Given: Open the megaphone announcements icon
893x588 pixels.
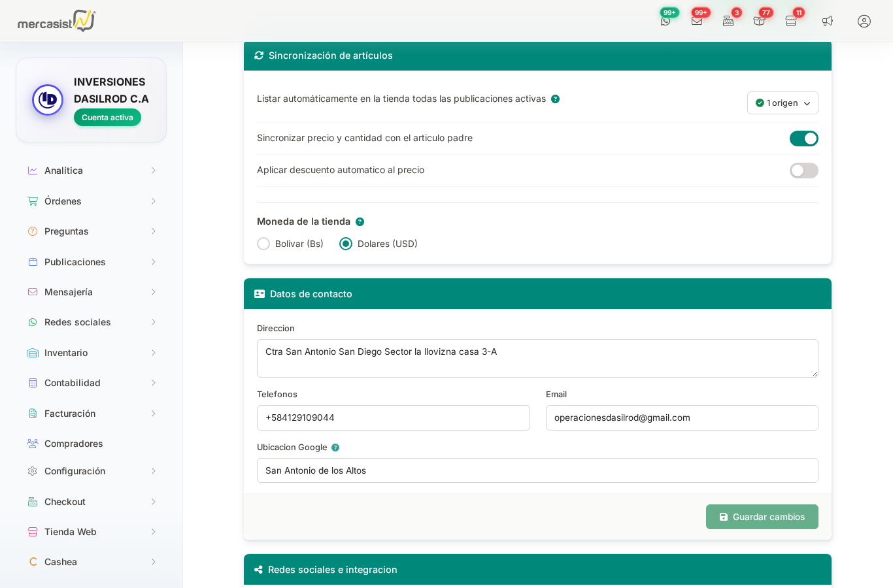Looking at the screenshot, I should (828, 21).
